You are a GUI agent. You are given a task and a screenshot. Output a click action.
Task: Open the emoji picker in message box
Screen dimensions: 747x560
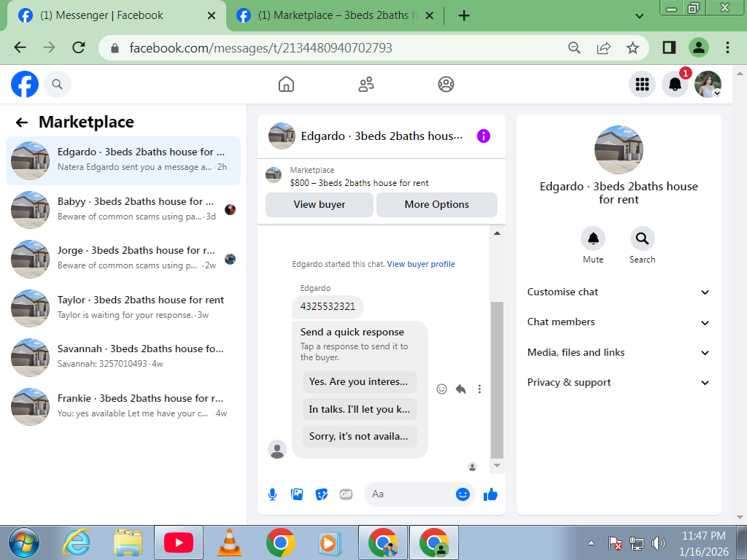462,494
